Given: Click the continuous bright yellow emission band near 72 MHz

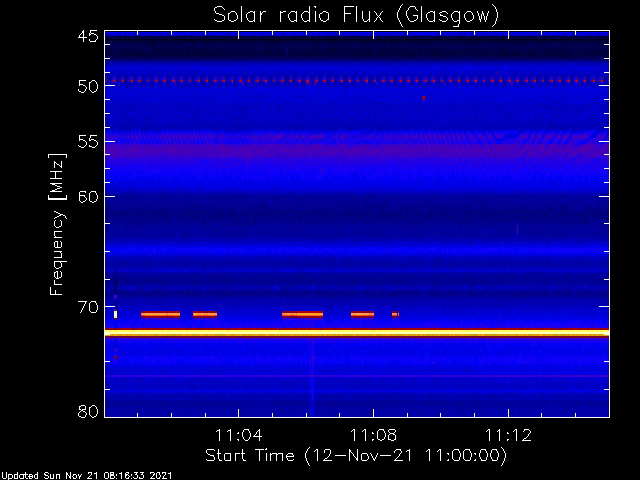Looking at the screenshot, I should [357, 333].
